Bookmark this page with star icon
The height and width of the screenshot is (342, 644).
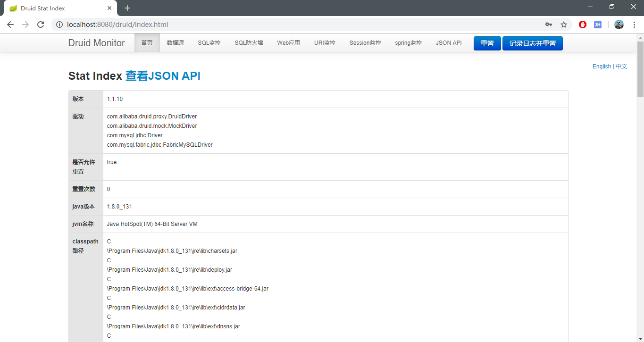pyautogui.click(x=563, y=25)
